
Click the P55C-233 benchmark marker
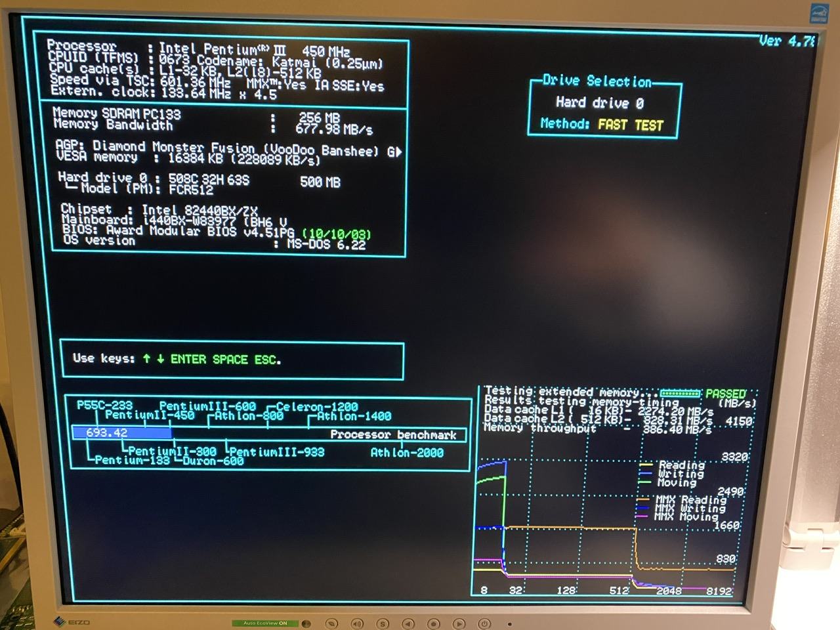pyautogui.click(x=104, y=406)
